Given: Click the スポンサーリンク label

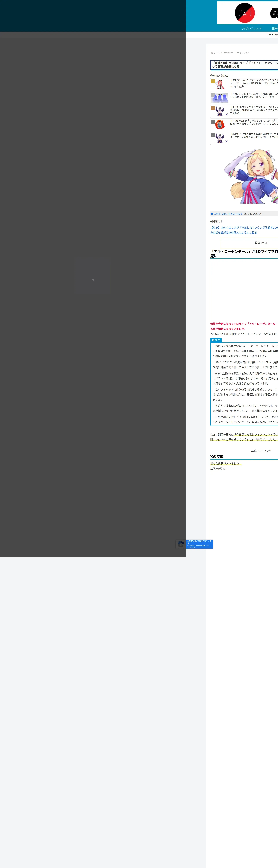Looking at the screenshot, I should click(x=261, y=451).
